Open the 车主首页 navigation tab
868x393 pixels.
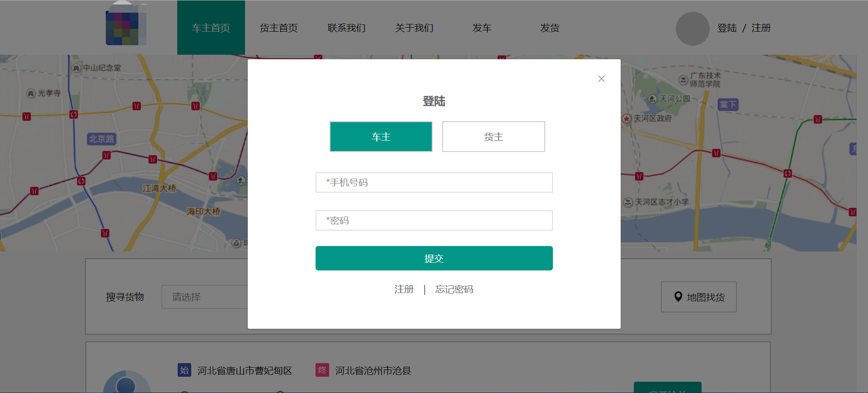point(211,28)
